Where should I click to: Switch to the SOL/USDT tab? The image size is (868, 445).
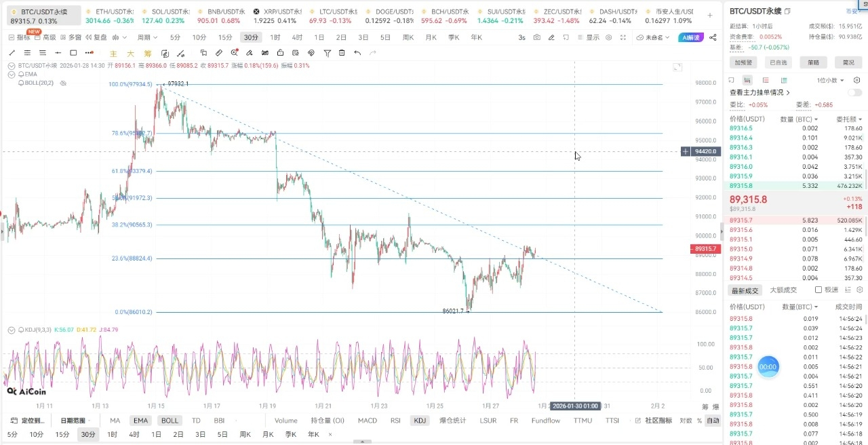pos(165,16)
